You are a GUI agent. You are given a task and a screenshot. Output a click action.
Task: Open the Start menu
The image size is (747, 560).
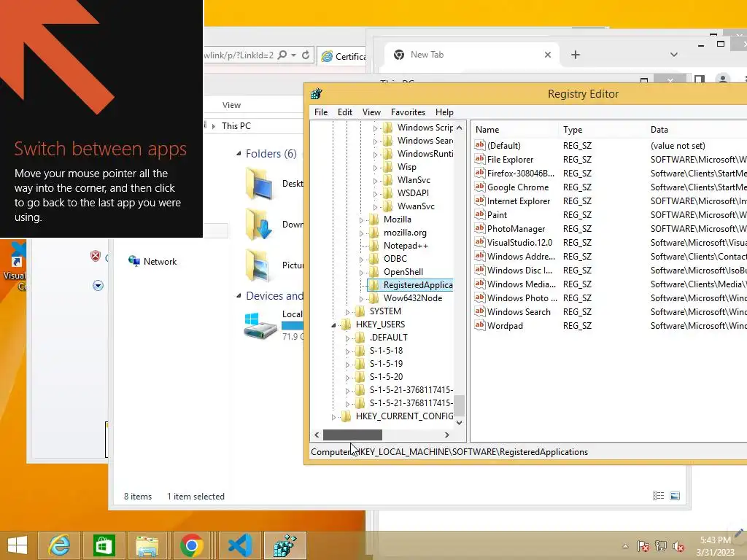tap(18, 545)
